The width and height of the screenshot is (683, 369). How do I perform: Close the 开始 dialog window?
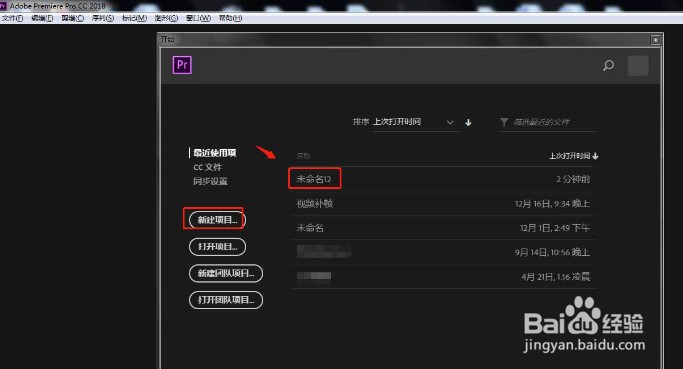pos(656,40)
